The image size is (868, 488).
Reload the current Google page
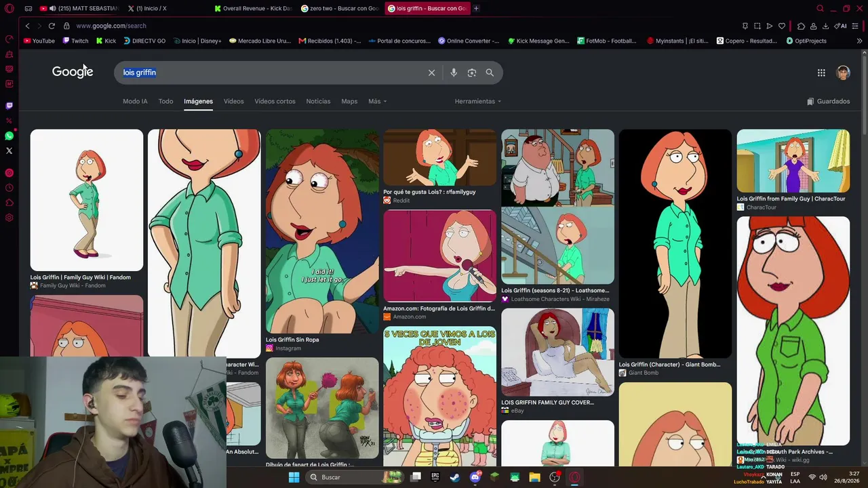(x=52, y=26)
